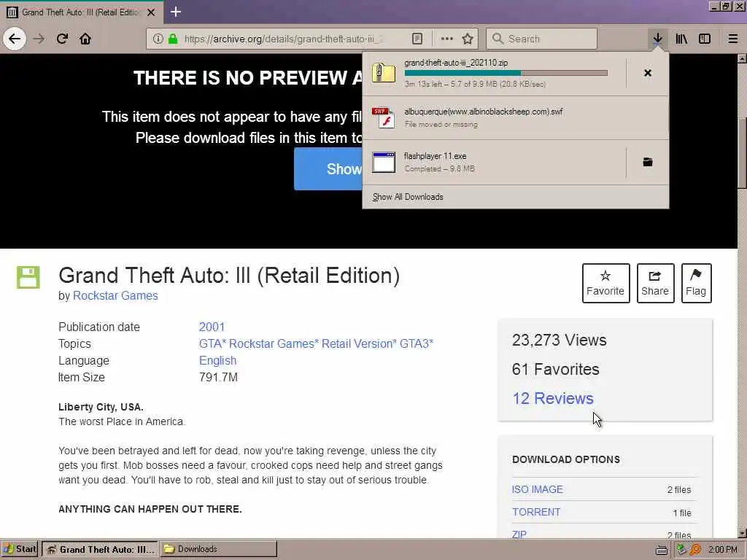Open publication date 2001 link
Image resolution: width=747 pixels, height=560 pixels.
tap(212, 327)
